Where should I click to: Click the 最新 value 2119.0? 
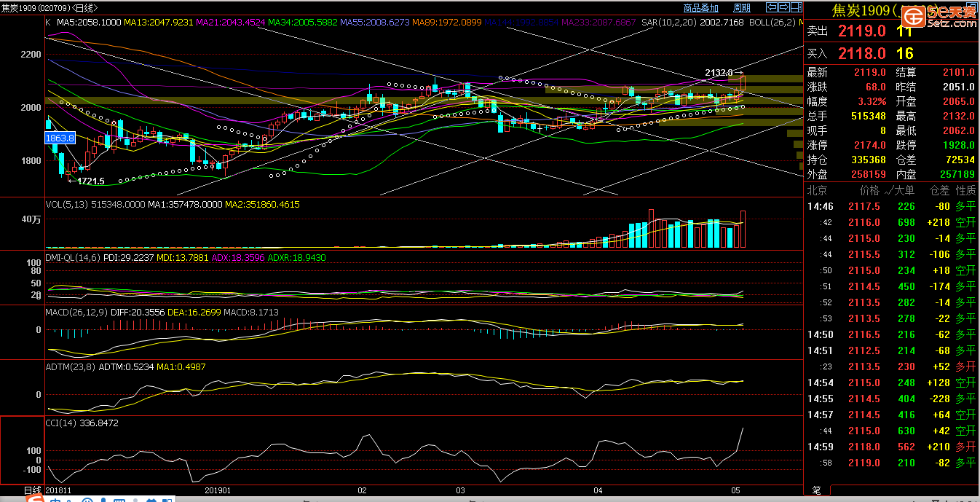click(x=869, y=72)
